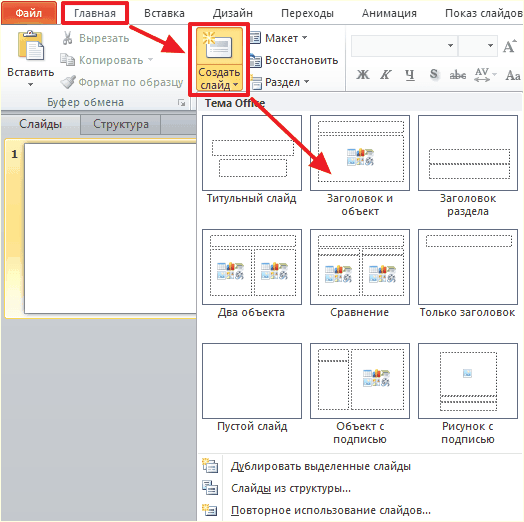The width and height of the screenshot is (524, 522).
Task: Select the Заголовок и объект layout thumbnail
Action: pyautogui.click(x=360, y=153)
